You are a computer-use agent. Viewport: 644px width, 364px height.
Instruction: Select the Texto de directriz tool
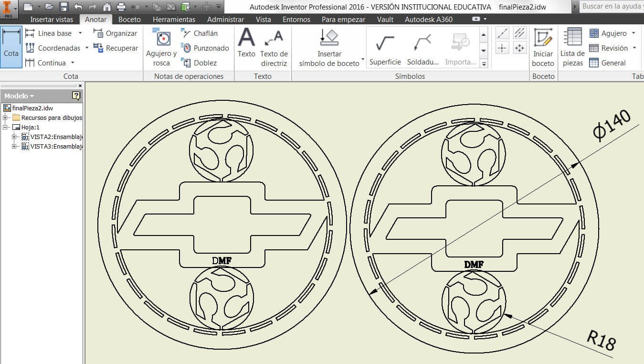coord(274,47)
